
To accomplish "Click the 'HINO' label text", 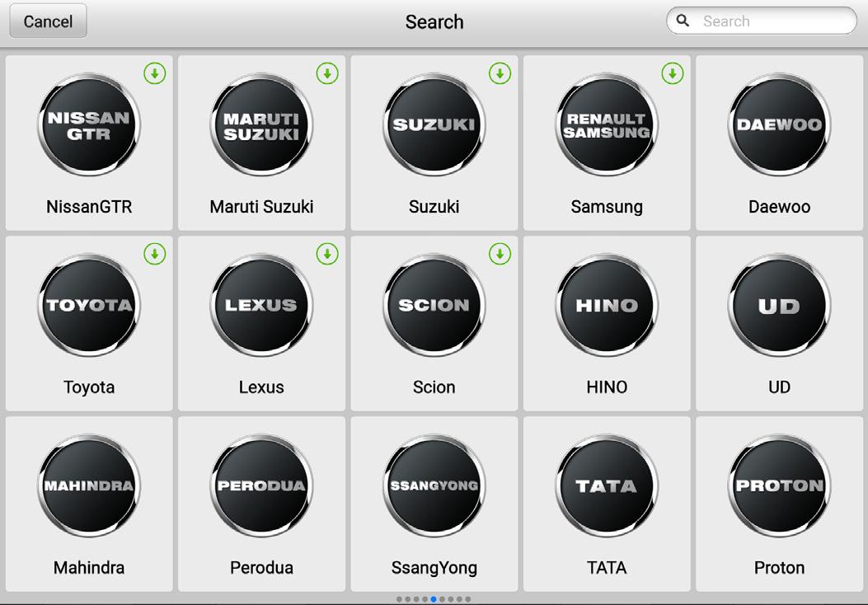I will point(607,387).
